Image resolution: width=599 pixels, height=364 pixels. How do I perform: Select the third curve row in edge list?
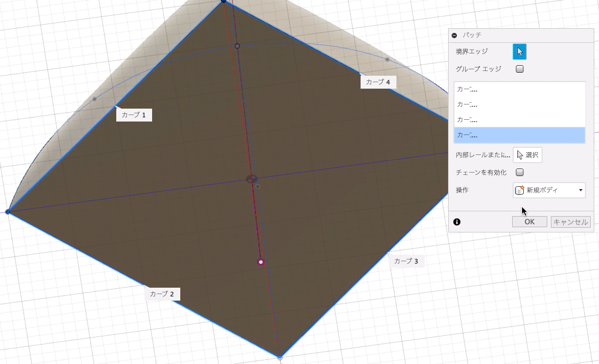[520, 120]
